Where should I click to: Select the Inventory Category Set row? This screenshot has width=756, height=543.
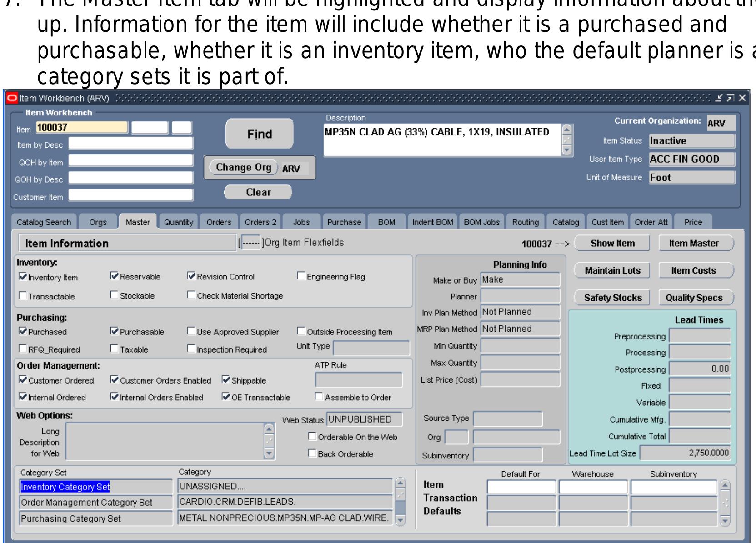(x=96, y=487)
